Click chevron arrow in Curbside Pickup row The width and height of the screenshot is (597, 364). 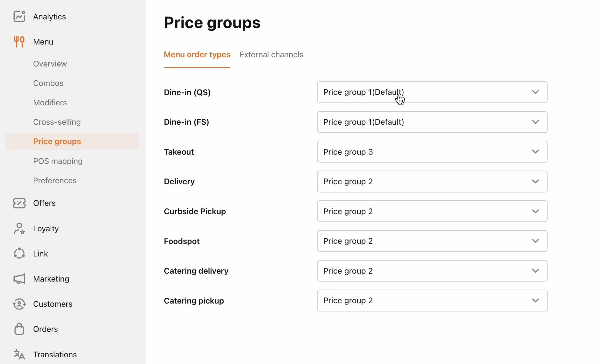[535, 211]
